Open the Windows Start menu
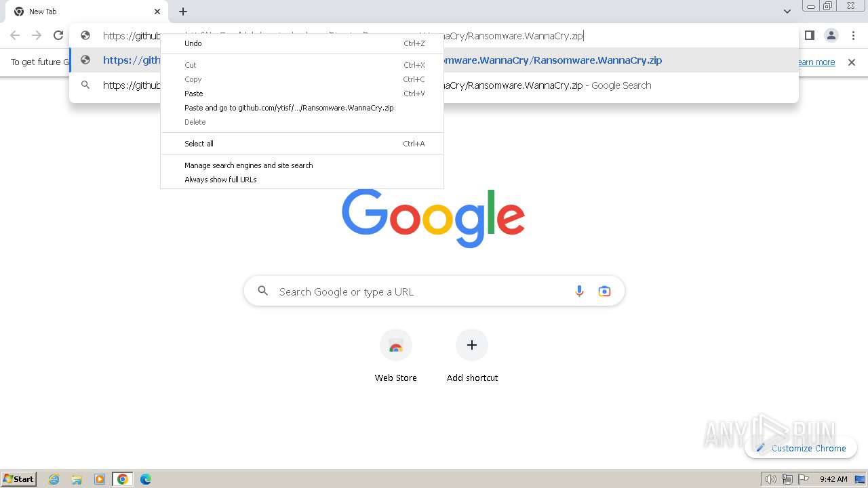Image resolution: width=868 pixels, height=488 pixels. (x=19, y=479)
